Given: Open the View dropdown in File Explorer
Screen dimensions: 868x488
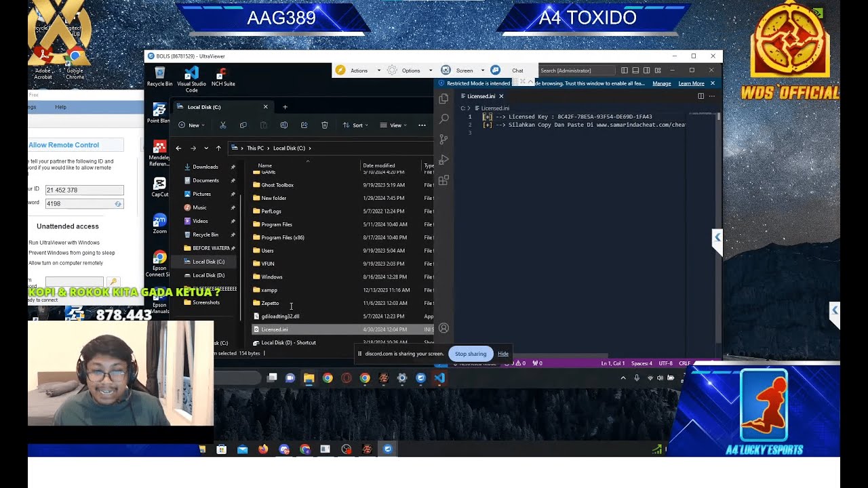Looking at the screenshot, I should [393, 125].
